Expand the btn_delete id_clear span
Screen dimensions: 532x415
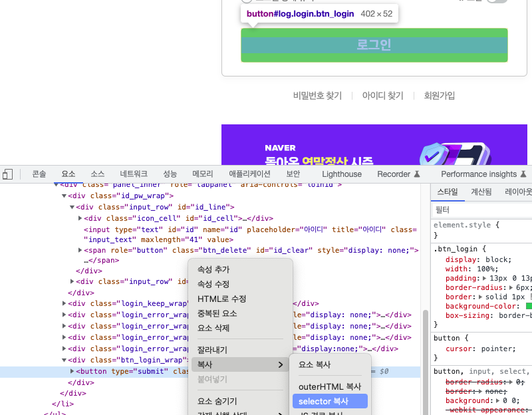[80, 250]
